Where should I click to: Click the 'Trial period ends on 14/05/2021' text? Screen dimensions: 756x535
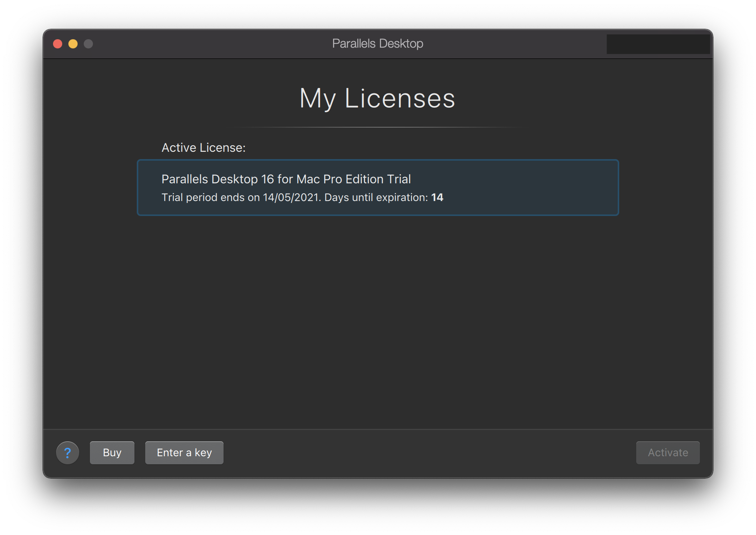[241, 198]
